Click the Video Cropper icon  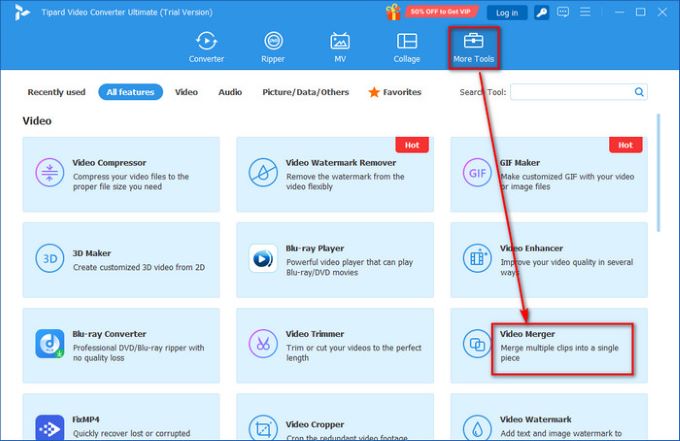pos(263,428)
